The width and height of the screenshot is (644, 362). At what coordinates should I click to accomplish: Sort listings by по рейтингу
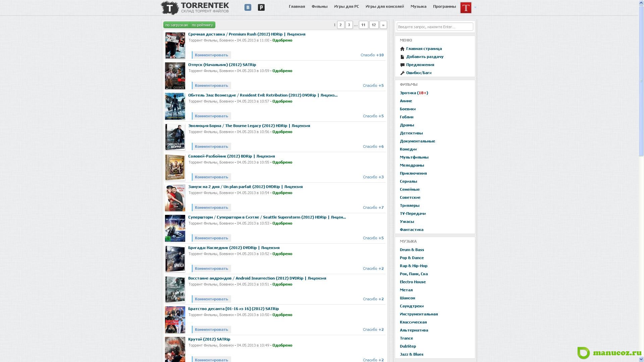(202, 25)
